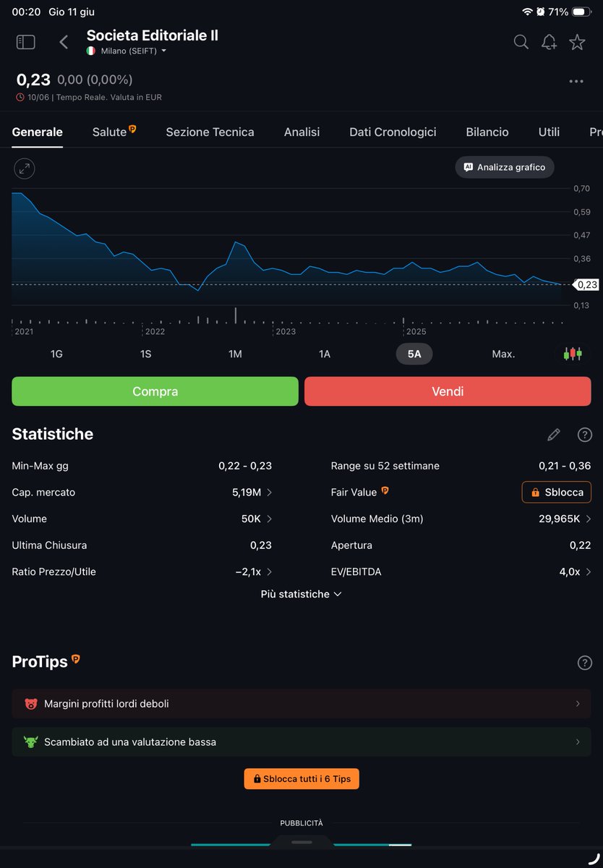
Task: Tap the Wi-Fi icon in status bar
Action: [x=527, y=12]
